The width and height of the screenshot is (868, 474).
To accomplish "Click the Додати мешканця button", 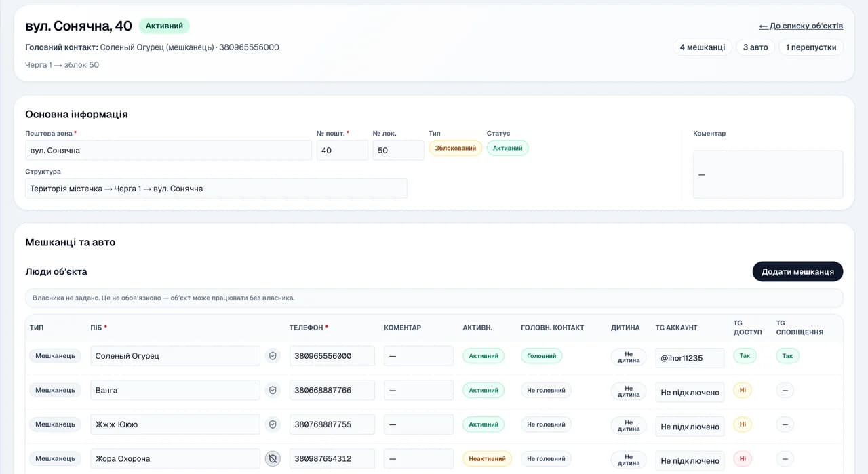I will pyautogui.click(x=797, y=271).
